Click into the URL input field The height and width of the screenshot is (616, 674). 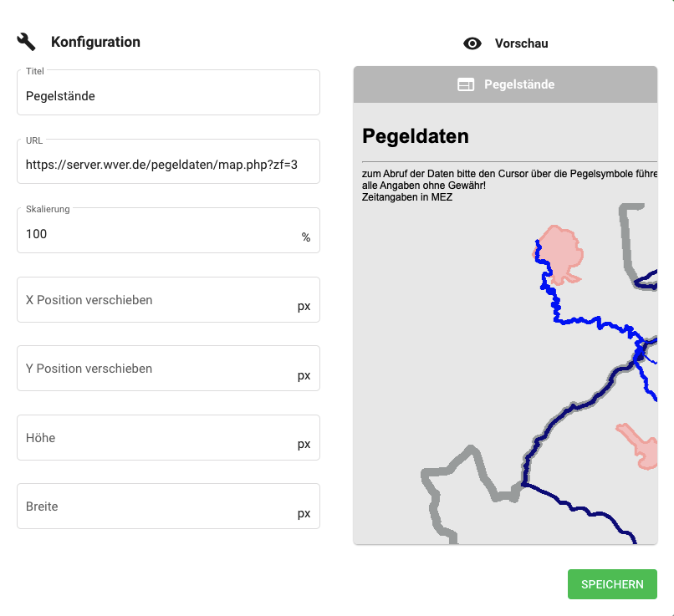tap(167, 165)
